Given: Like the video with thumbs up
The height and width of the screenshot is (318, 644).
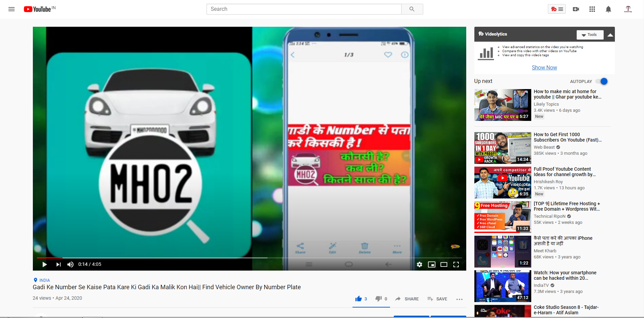Looking at the screenshot, I should click(361, 299).
